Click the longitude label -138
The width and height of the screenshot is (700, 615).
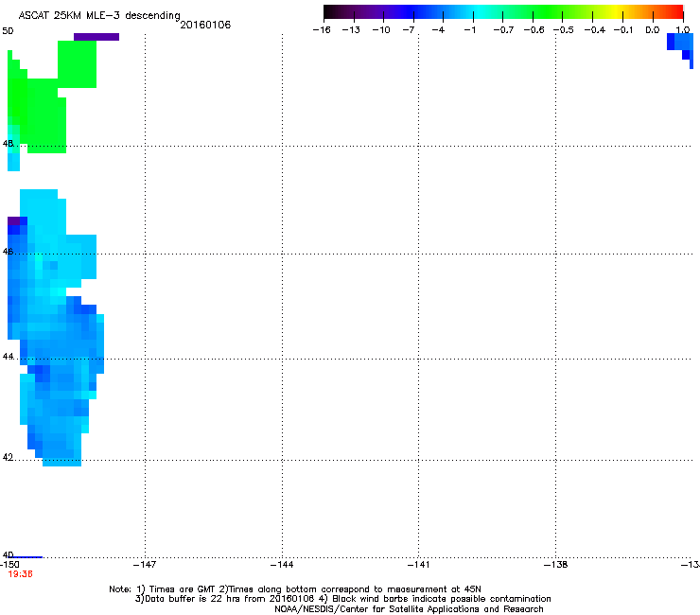coord(556,565)
